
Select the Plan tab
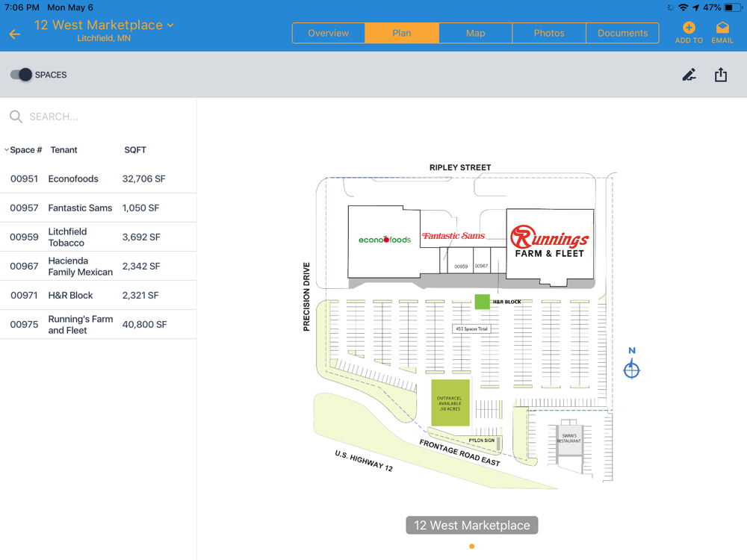pyautogui.click(x=402, y=33)
